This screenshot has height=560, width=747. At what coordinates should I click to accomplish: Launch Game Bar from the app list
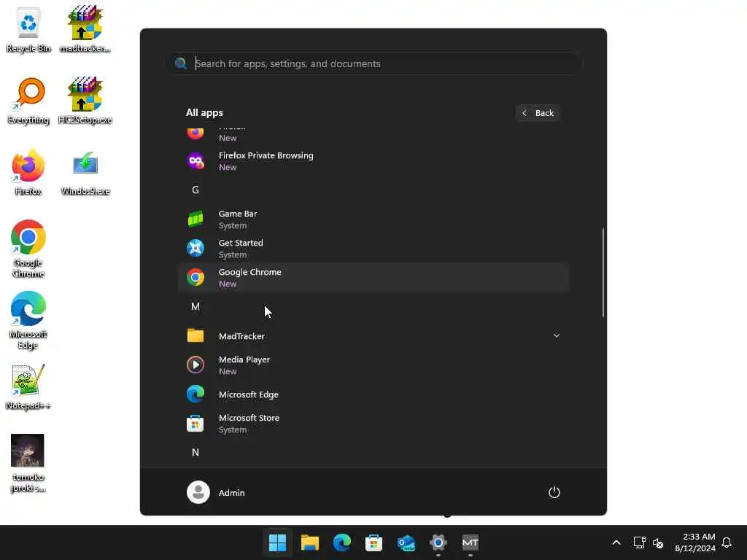tap(373, 219)
